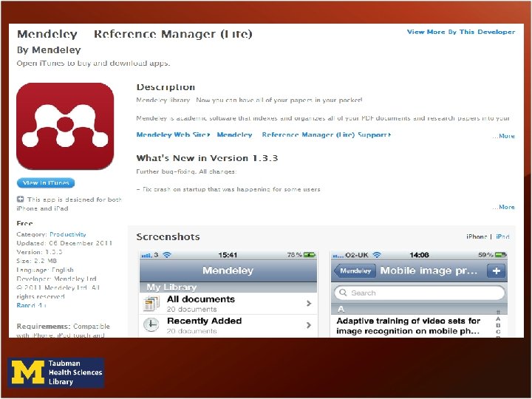Click the plus icon beside app designed note
Image resolution: width=532 pixels, height=399 pixels.
(x=21, y=199)
